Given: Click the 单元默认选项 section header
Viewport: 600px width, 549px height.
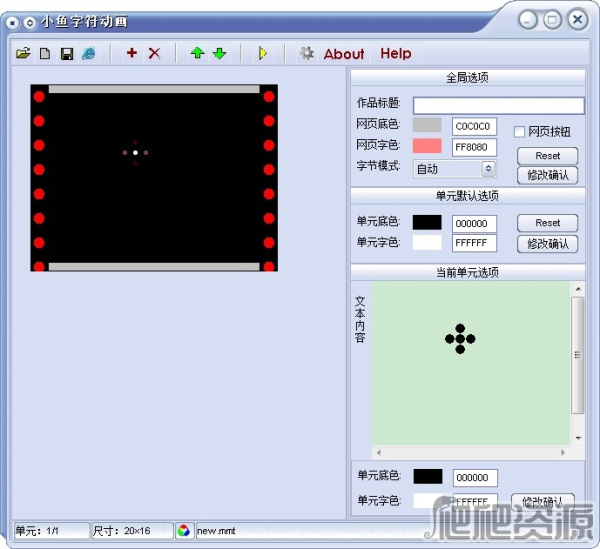Looking at the screenshot, I should (x=468, y=196).
